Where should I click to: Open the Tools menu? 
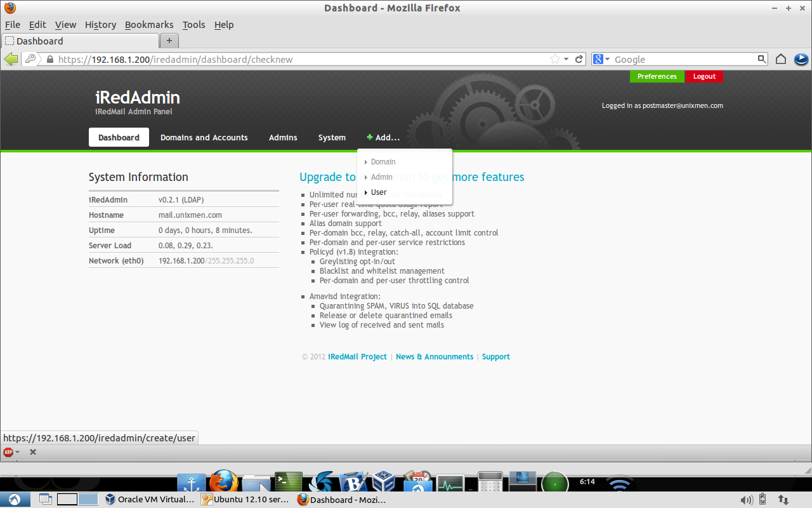pos(193,25)
